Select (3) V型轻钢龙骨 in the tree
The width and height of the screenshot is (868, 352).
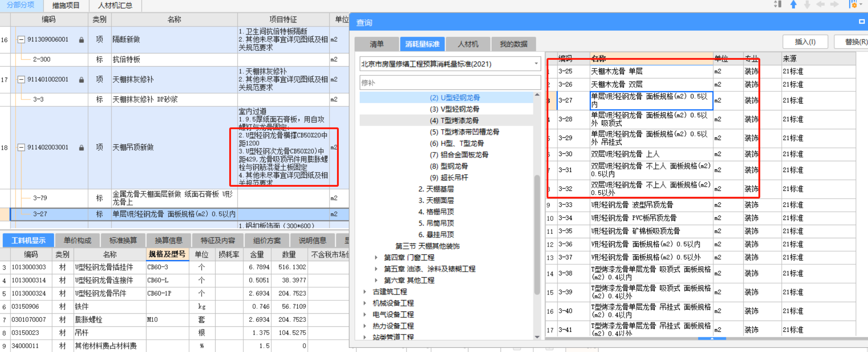click(455, 109)
